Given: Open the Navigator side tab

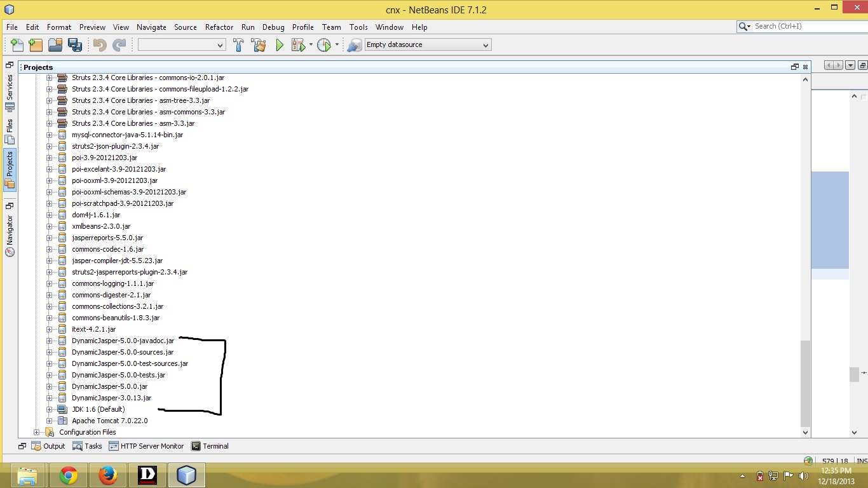Looking at the screenshot, I should pos(10,236).
